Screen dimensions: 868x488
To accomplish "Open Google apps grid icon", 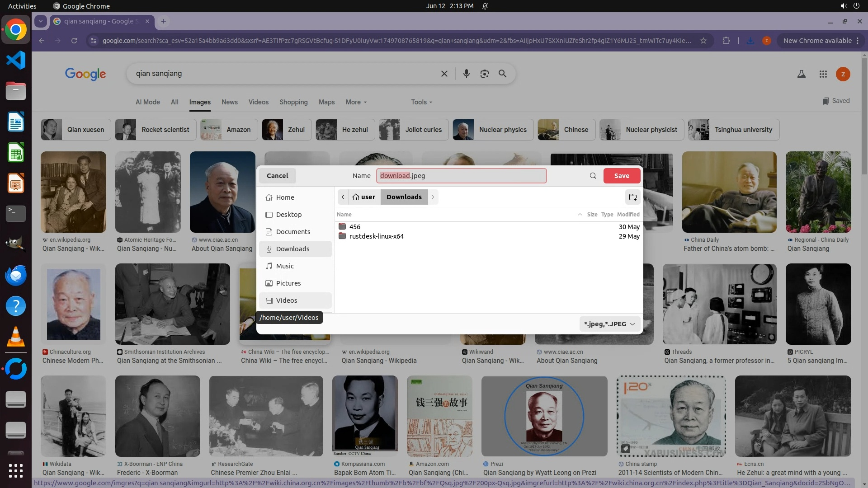I will pyautogui.click(x=823, y=74).
